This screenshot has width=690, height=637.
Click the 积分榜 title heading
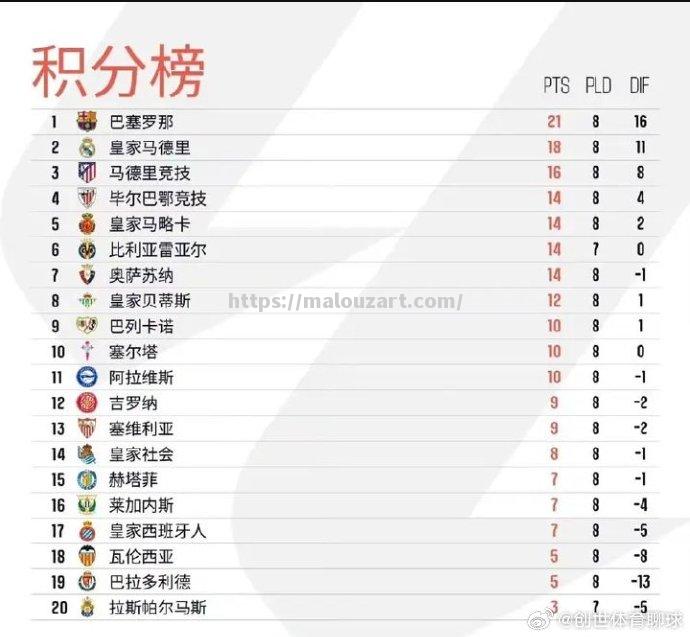(x=118, y=71)
